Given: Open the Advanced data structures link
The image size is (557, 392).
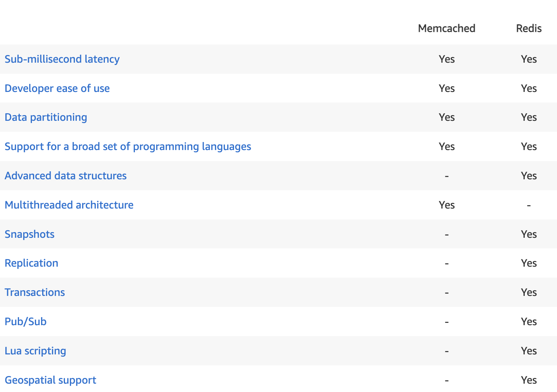Looking at the screenshot, I should click(x=65, y=176).
